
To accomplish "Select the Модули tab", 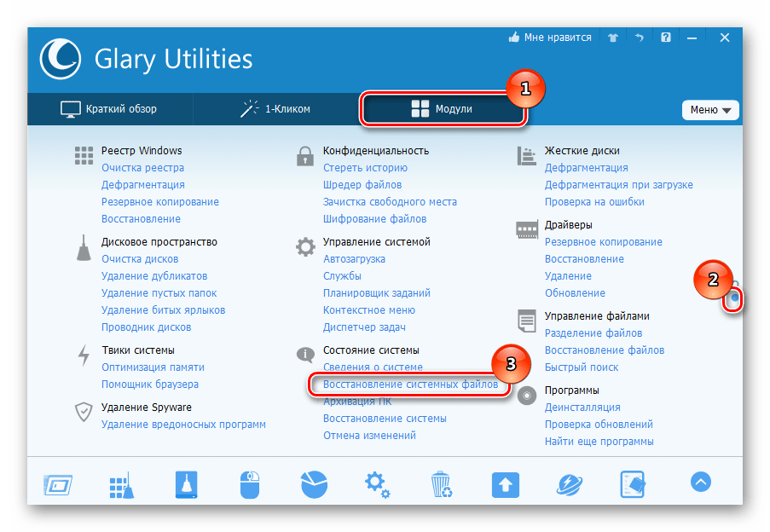I will 443,109.
